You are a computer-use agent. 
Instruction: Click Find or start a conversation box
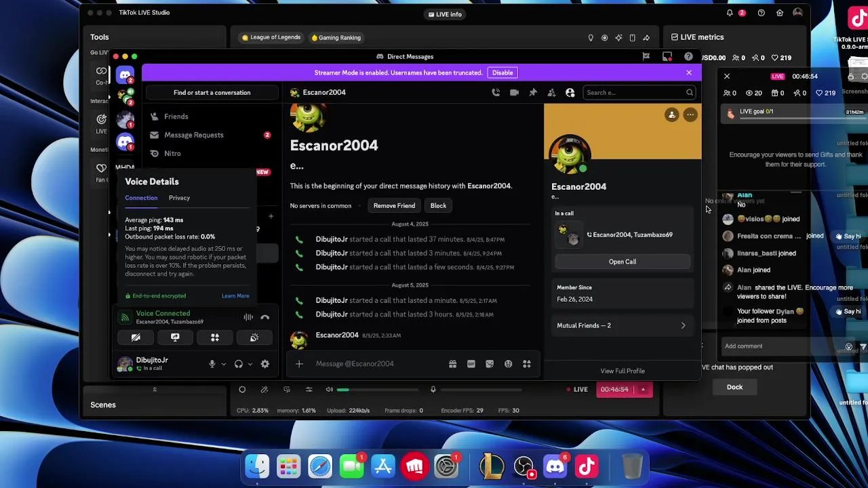(x=212, y=93)
